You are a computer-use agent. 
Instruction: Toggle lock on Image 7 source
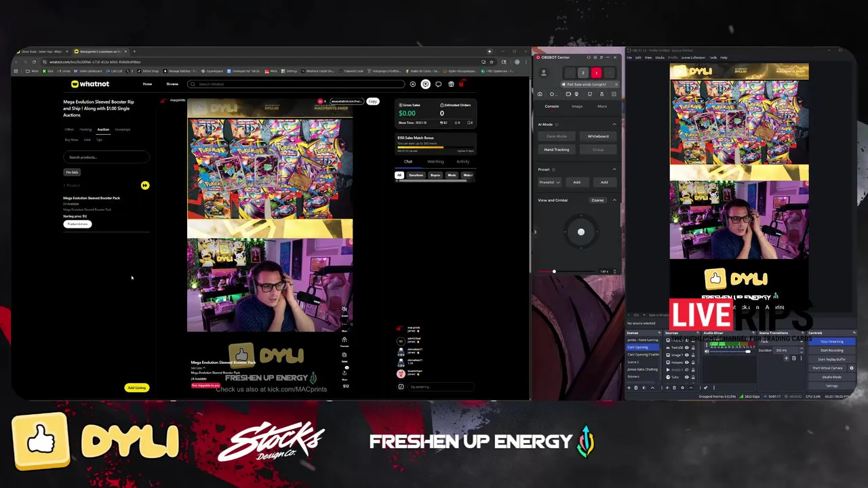pos(693,355)
